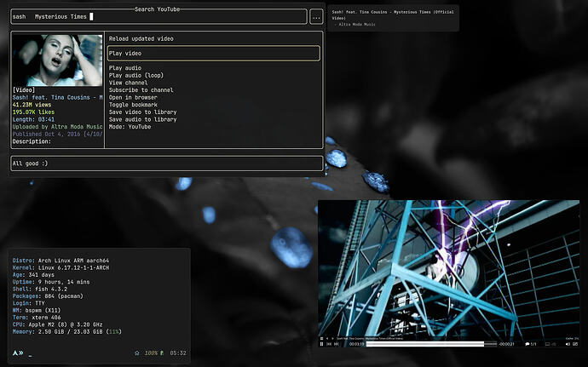Click the notification popup for Mysterious Times
This screenshot has width=588, height=367.
point(393,18)
